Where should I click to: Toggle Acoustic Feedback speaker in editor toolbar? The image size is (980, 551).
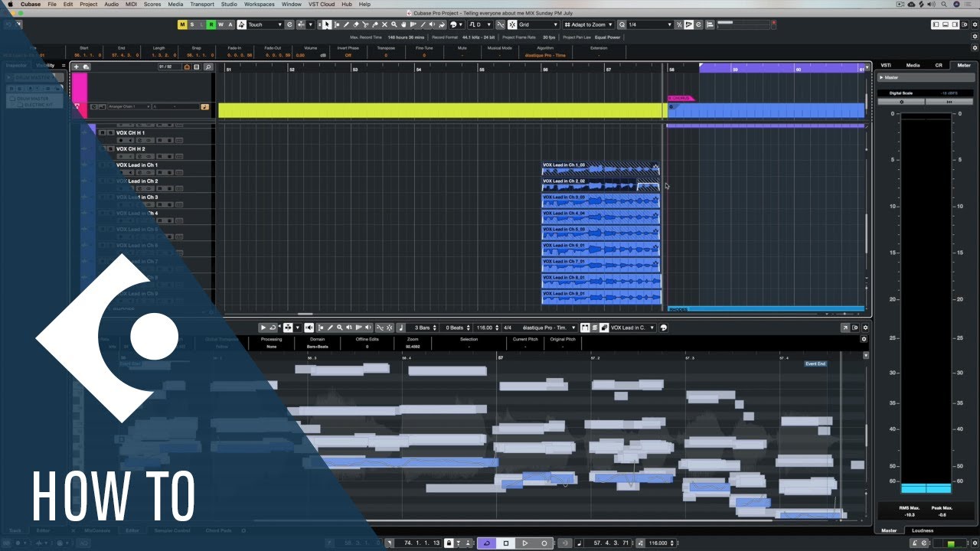[x=309, y=328]
